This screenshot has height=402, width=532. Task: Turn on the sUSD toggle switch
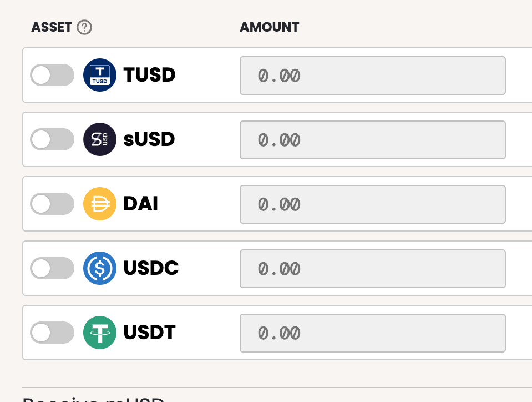tap(52, 139)
